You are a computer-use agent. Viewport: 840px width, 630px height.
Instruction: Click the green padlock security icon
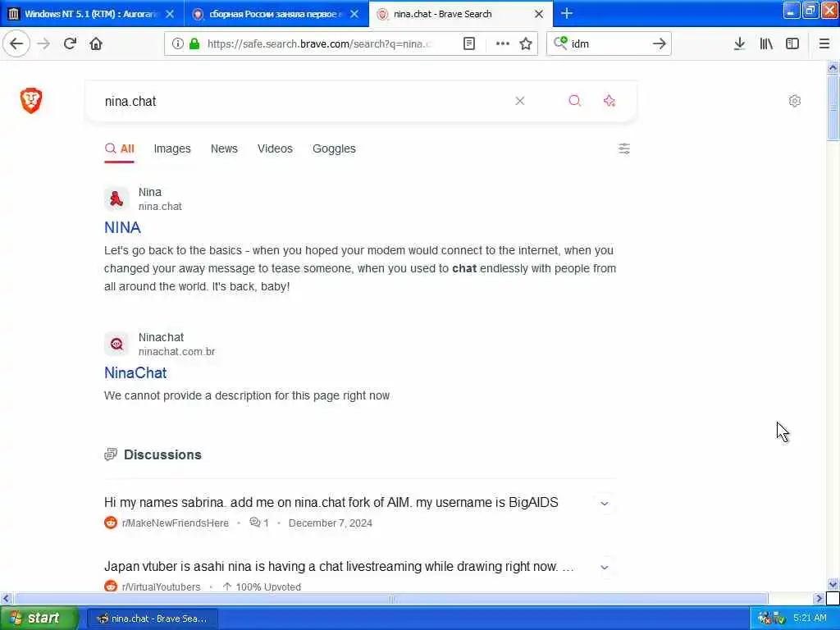click(194, 44)
